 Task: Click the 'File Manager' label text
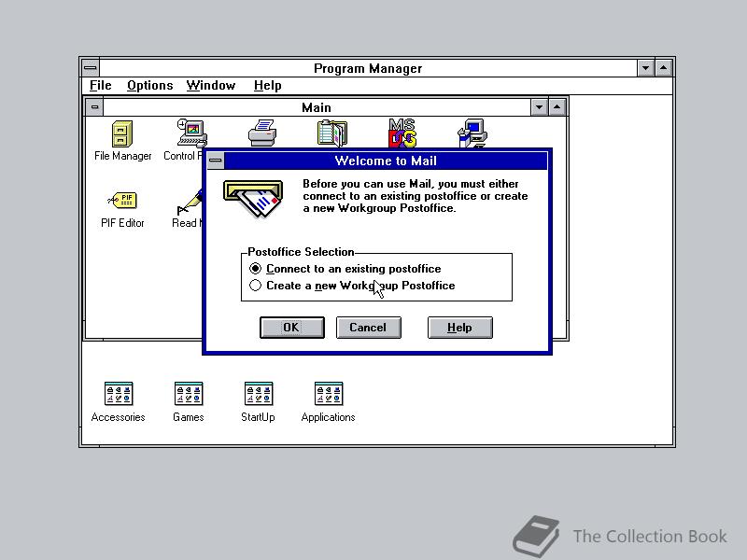click(x=122, y=156)
